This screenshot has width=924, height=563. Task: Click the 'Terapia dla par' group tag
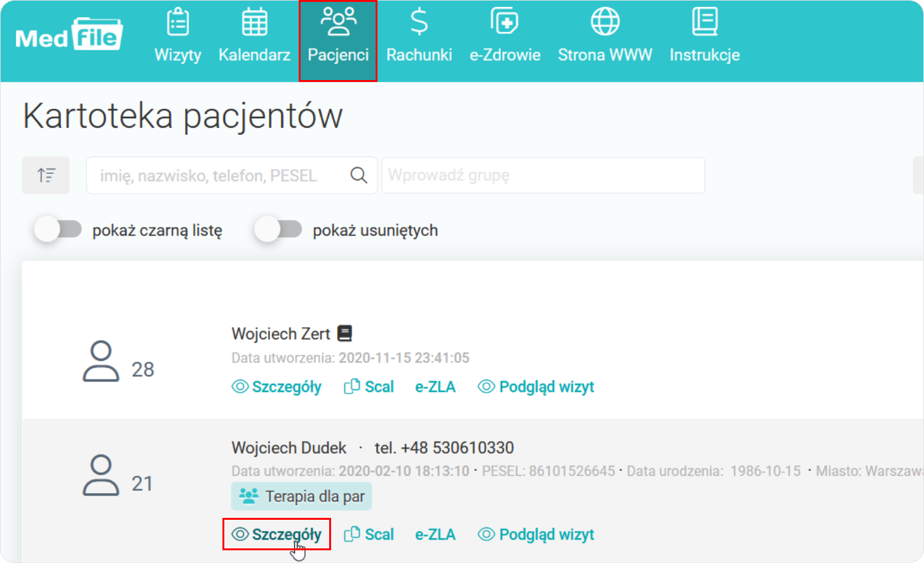(x=302, y=496)
